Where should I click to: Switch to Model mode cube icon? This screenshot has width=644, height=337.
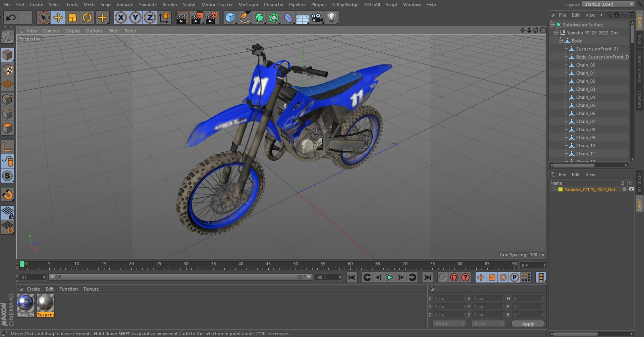click(x=7, y=55)
